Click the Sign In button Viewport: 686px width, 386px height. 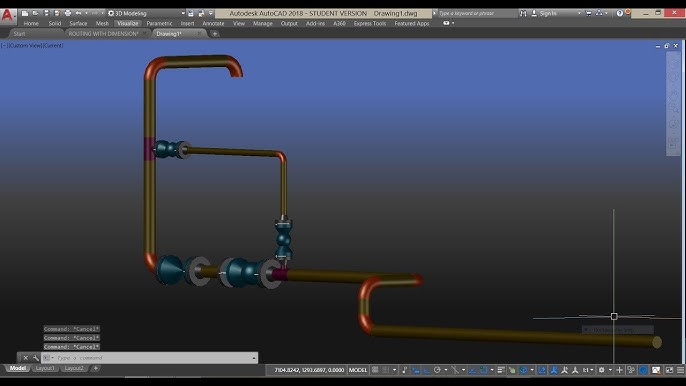tap(544, 14)
